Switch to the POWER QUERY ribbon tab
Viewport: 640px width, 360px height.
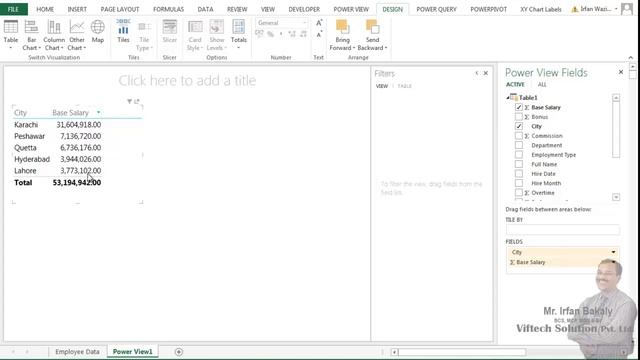pos(436,9)
